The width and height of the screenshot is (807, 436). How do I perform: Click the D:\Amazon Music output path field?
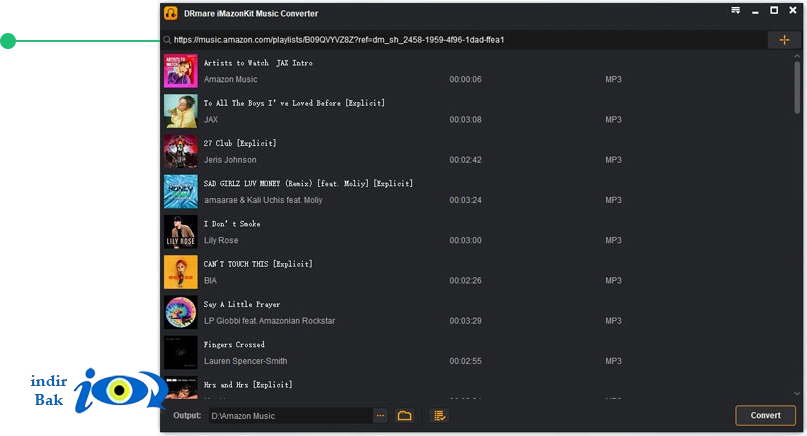click(x=291, y=415)
